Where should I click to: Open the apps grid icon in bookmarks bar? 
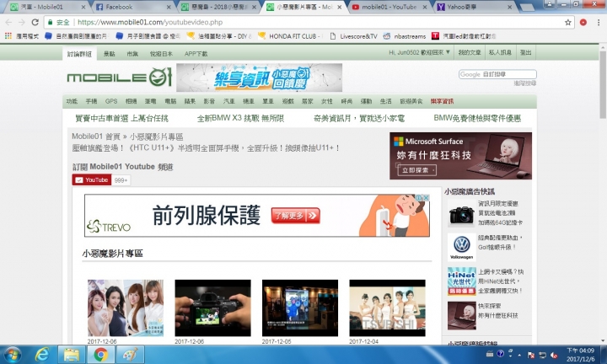click(x=8, y=36)
